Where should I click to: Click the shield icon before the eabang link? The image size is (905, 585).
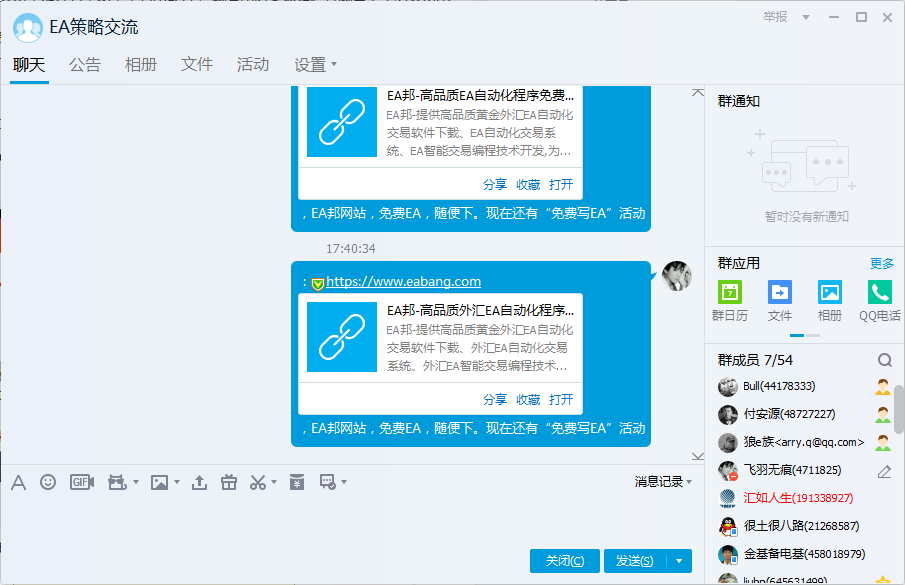click(317, 284)
